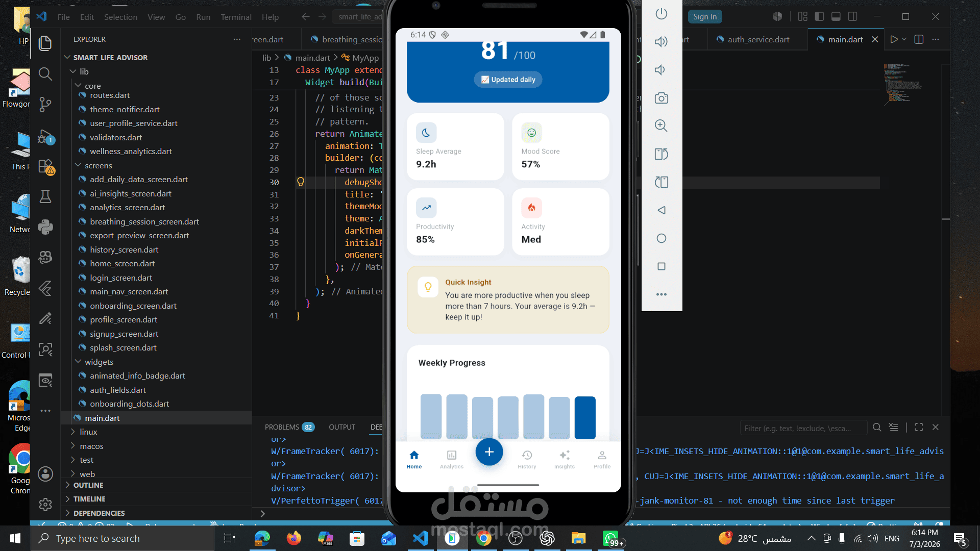
Task: Split the editor to the right
Action: coord(919,39)
